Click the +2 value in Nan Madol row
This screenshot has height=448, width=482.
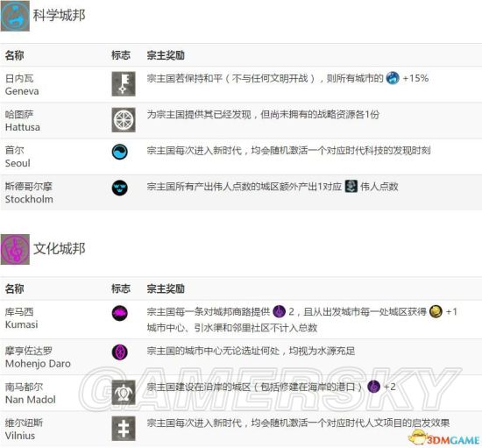pos(390,387)
